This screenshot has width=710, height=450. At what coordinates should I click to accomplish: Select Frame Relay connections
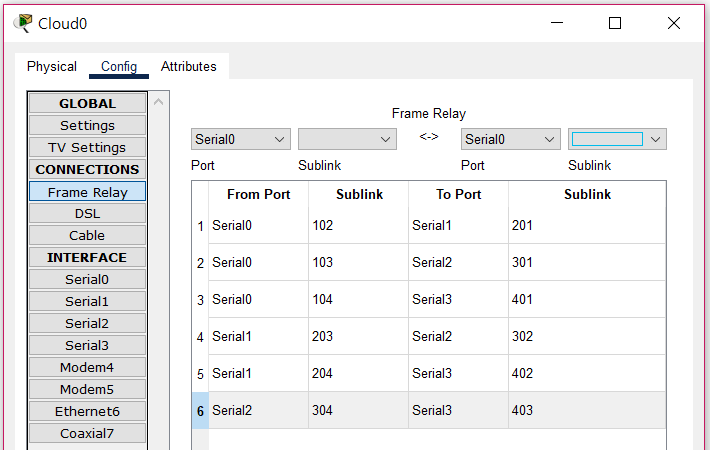tap(87, 192)
